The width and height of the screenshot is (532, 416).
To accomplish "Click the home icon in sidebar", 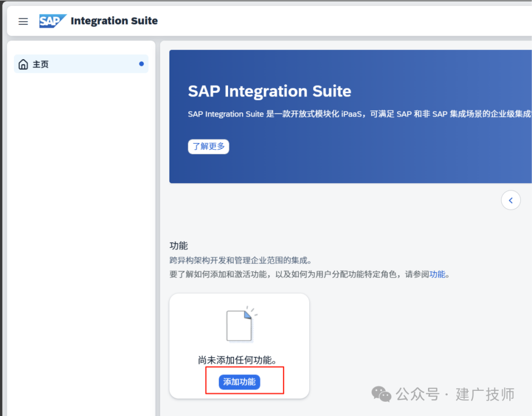I will [23, 64].
